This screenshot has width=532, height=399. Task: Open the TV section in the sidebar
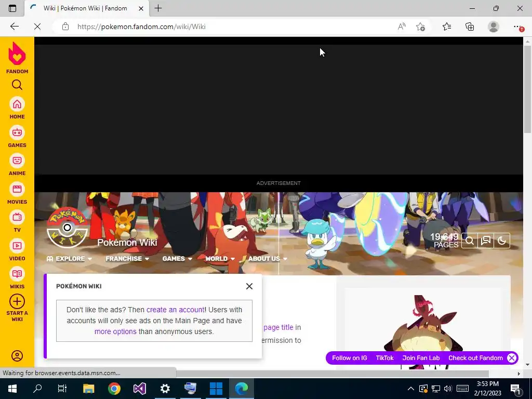tap(17, 221)
